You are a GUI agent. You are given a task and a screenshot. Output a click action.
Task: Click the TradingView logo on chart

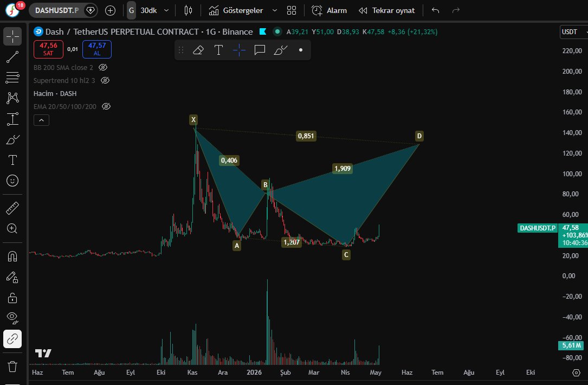[x=43, y=353]
